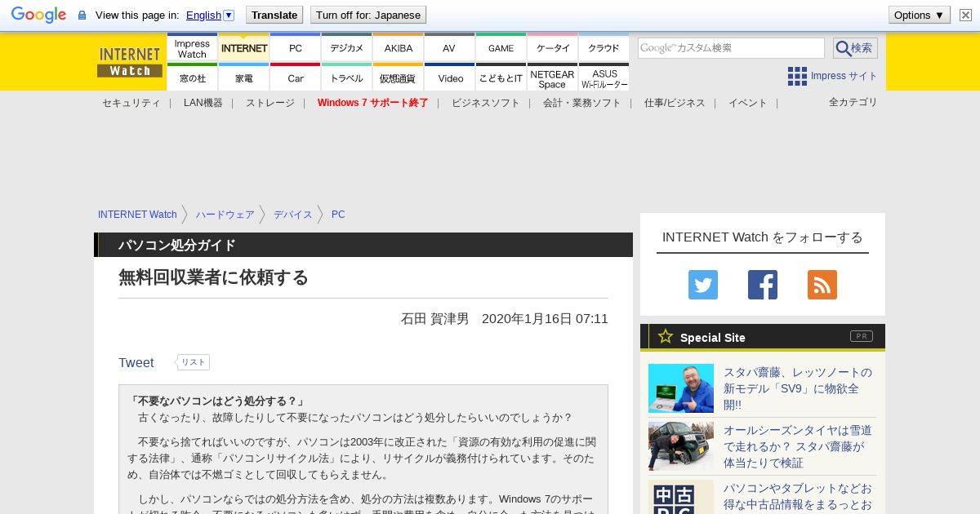Open the 窓の杜 tab
This screenshot has width=980, height=514.
tap(192, 78)
